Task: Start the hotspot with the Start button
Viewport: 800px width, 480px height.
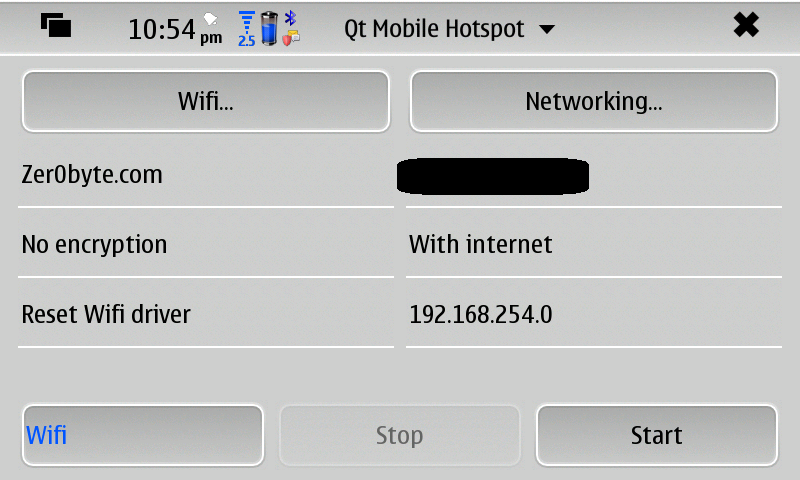Action: [x=657, y=435]
